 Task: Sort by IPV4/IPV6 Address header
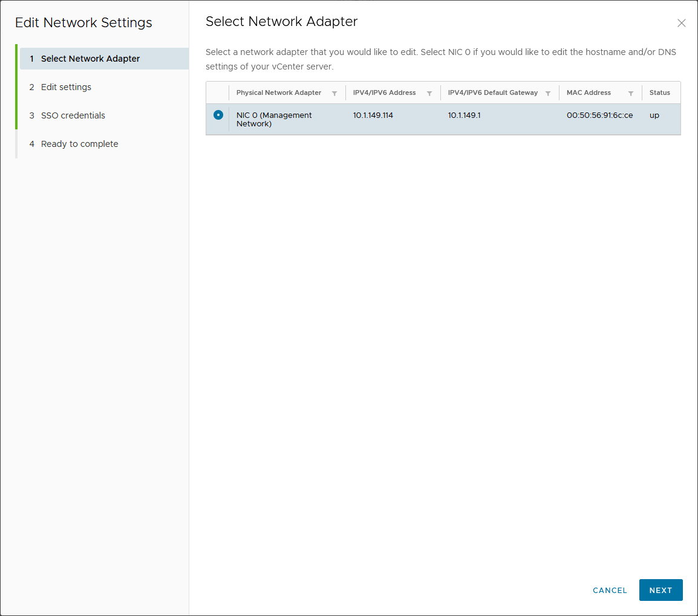pyautogui.click(x=385, y=93)
